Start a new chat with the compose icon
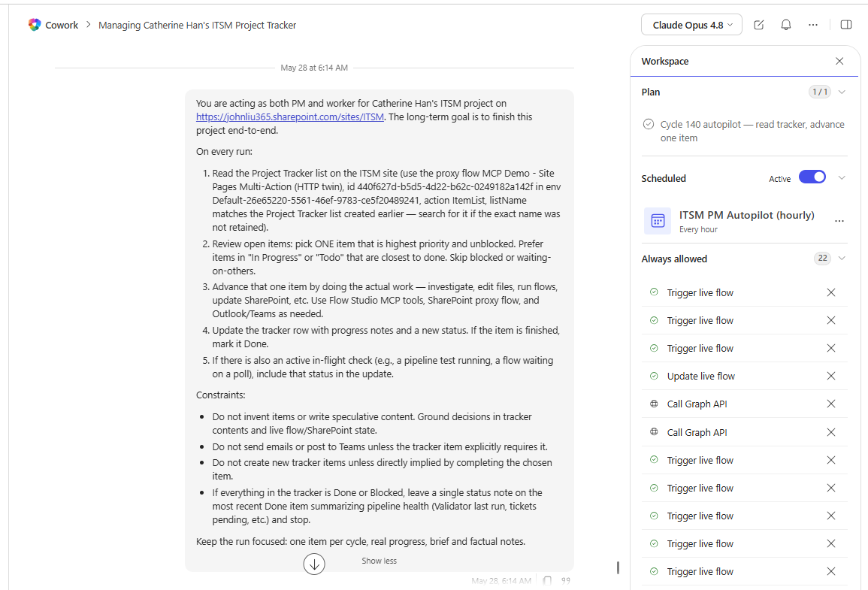868x590 pixels. pyautogui.click(x=759, y=25)
